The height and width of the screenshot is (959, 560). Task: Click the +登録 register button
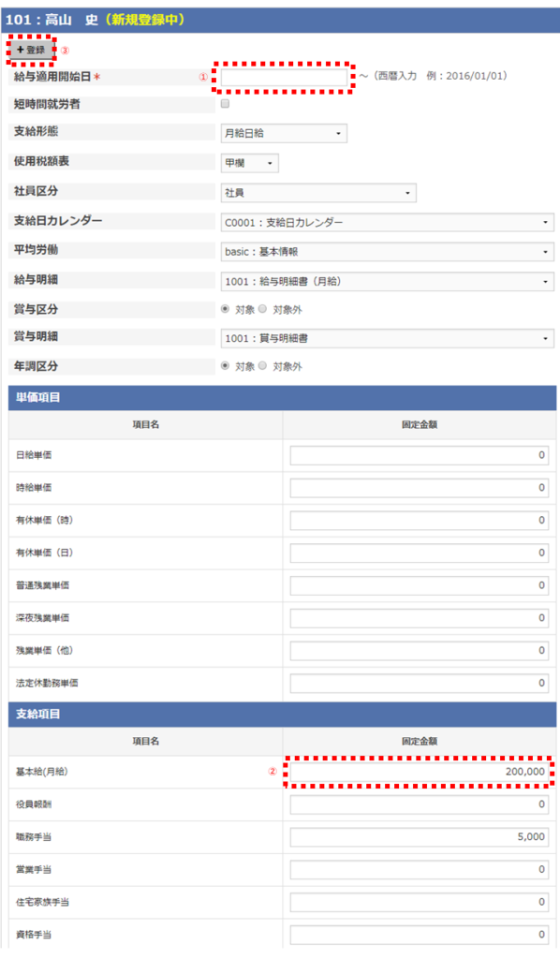31,51
